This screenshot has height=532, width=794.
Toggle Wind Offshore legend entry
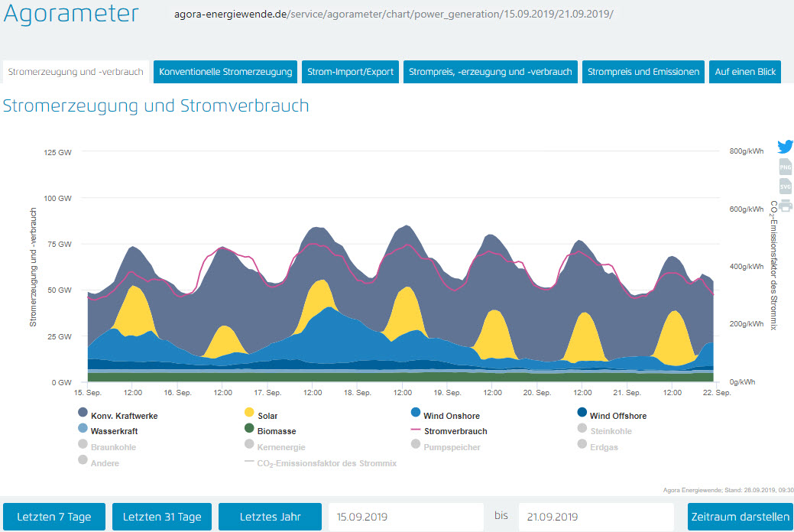tap(617, 416)
